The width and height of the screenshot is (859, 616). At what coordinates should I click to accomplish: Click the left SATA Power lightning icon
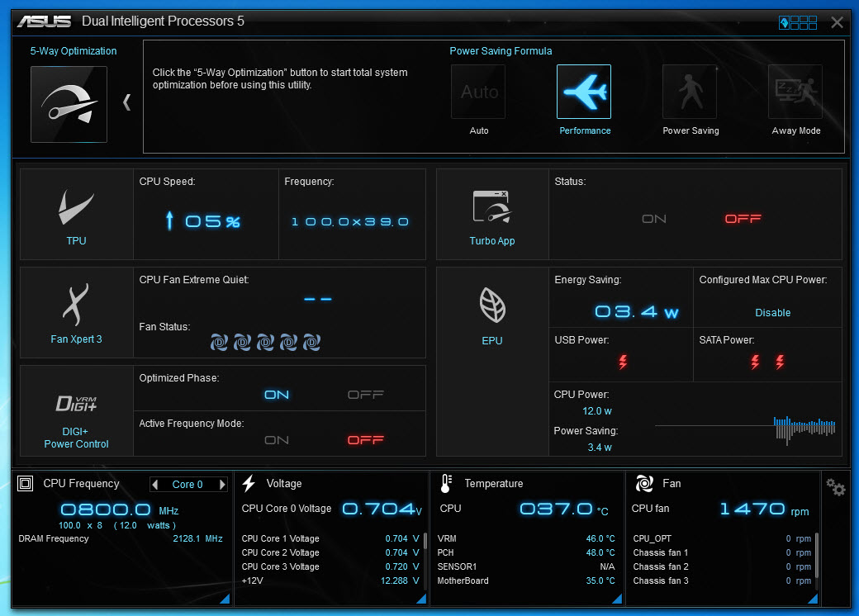756,362
